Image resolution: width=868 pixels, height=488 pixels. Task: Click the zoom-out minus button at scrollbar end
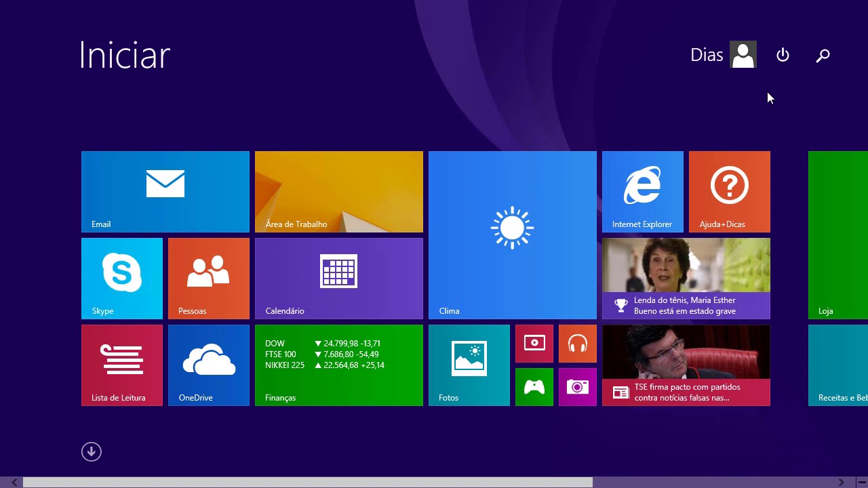coord(861,483)
